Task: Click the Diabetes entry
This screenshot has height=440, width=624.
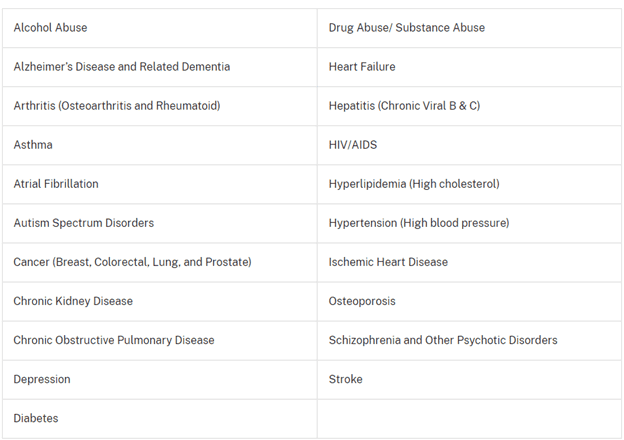Action: (36, 418)
